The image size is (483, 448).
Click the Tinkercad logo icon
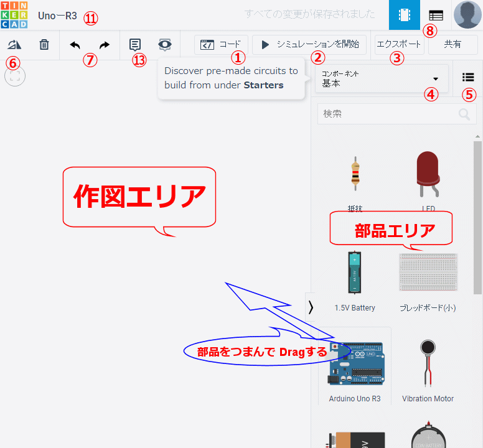(x=14, y=15)
